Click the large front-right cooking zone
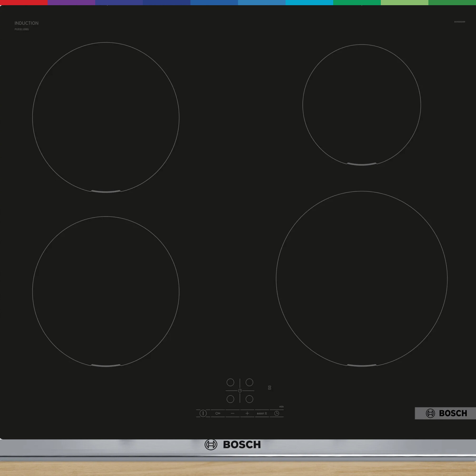 [362, 279]
